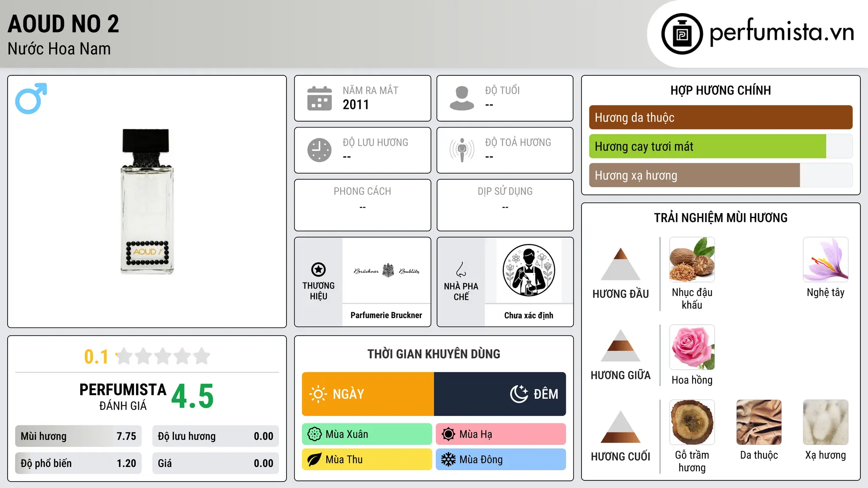
Task: Open the Nhục đậu khấu note image
Action: (692, 260)
